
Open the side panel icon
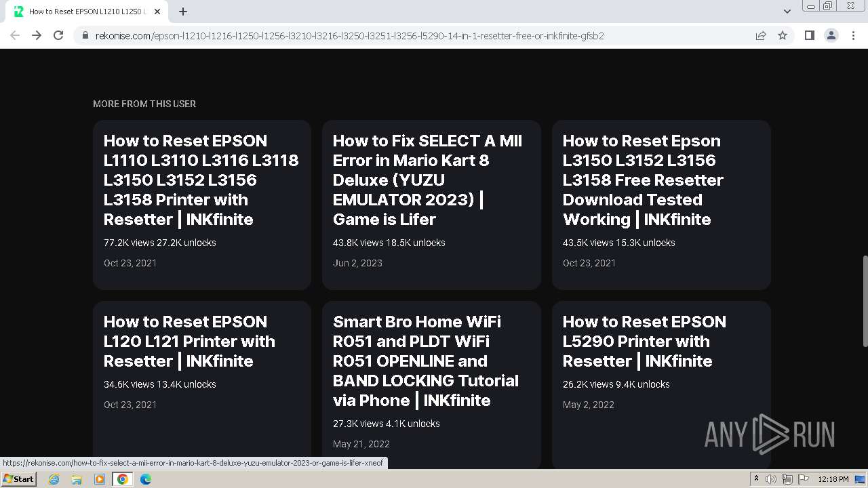[810, 35]
